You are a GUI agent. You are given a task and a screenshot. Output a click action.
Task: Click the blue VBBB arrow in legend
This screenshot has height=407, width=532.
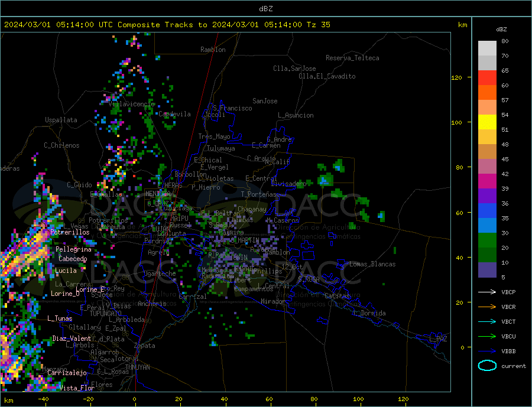pyautogui.click(x=488, y=351)
